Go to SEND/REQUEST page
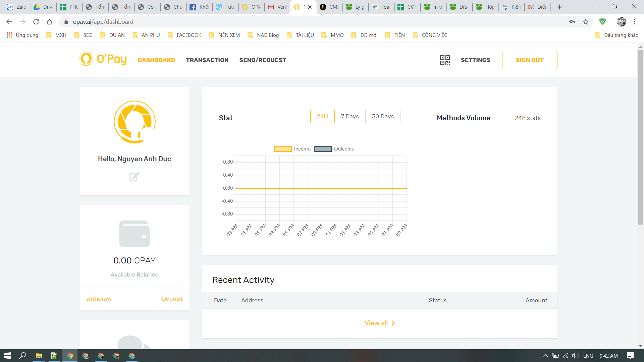644x362 pixels. click(263, 60)
